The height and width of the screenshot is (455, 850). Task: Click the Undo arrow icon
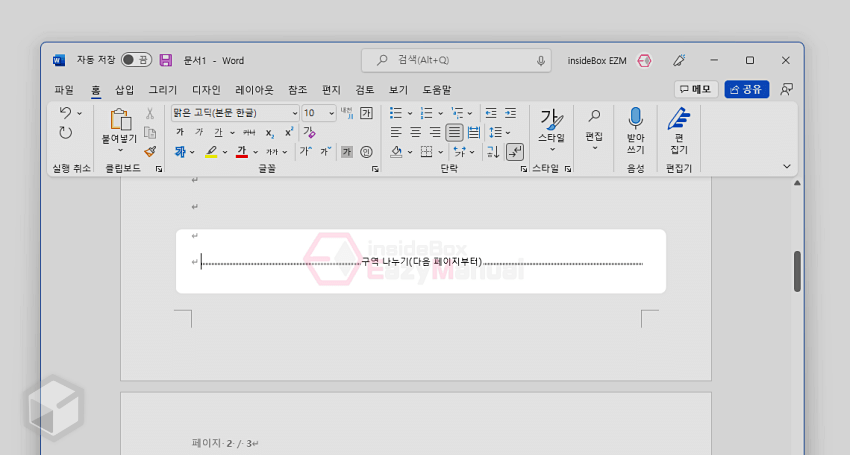click(x=66, y=113)
